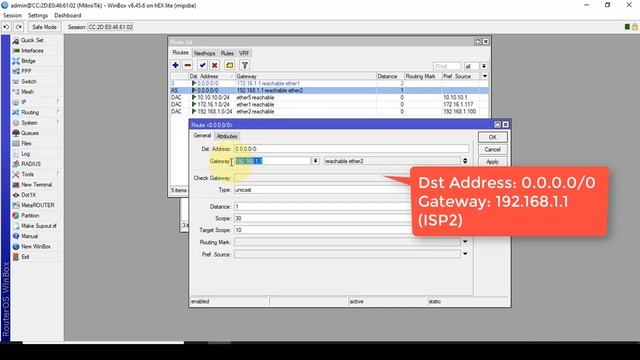Click Cancel in Route dialog
640x360 pixels.
493,149
